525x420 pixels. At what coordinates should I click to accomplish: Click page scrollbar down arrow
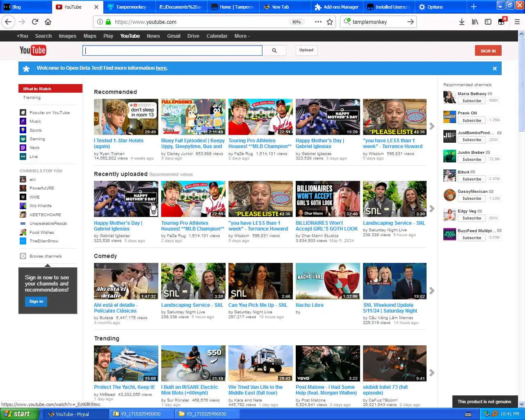point(521,404)
